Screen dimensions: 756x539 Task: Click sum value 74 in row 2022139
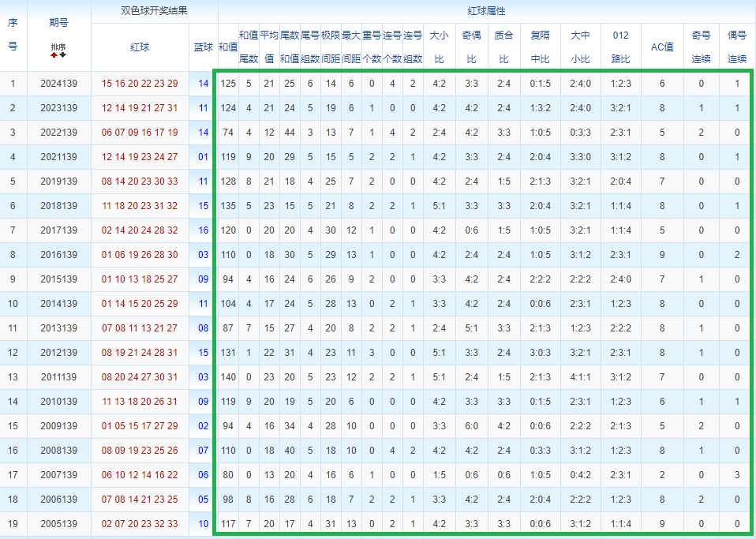coord(228,133)
